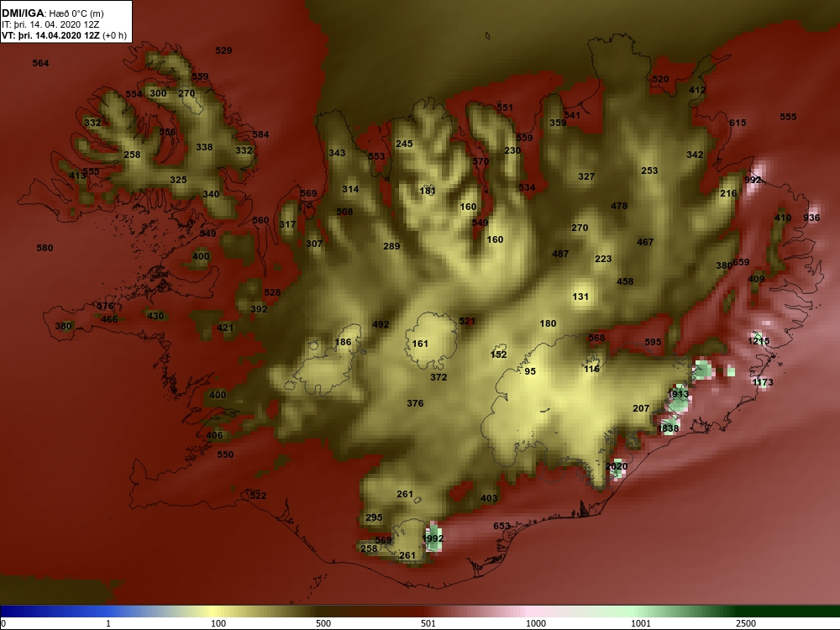Click the IT initial time line in header box
The image size is (840, 630).
(x=50, y=24)
